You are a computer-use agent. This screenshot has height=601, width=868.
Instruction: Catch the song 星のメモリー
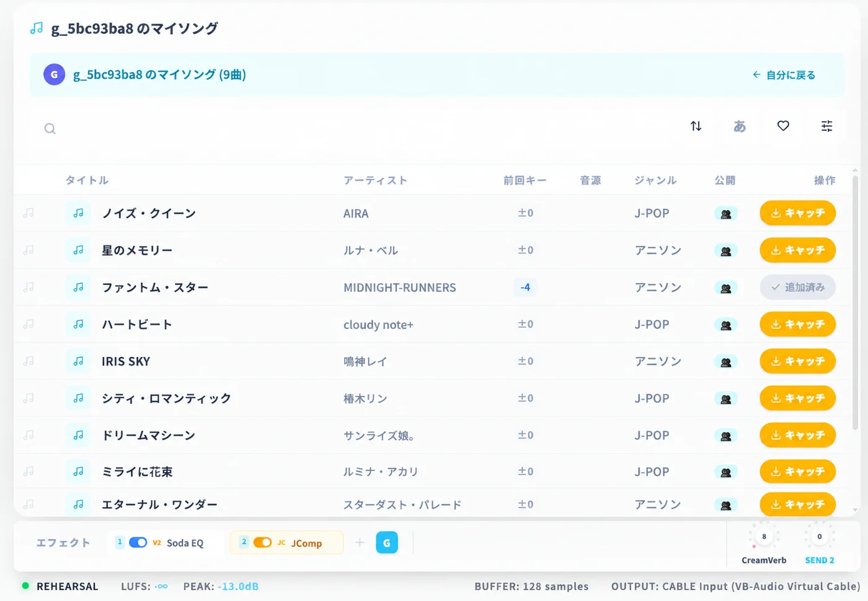pos(797,250)
